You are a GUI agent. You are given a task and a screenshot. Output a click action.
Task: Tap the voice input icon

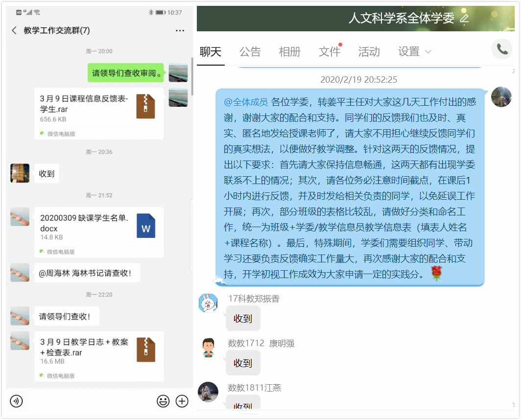tap(17, 401)
